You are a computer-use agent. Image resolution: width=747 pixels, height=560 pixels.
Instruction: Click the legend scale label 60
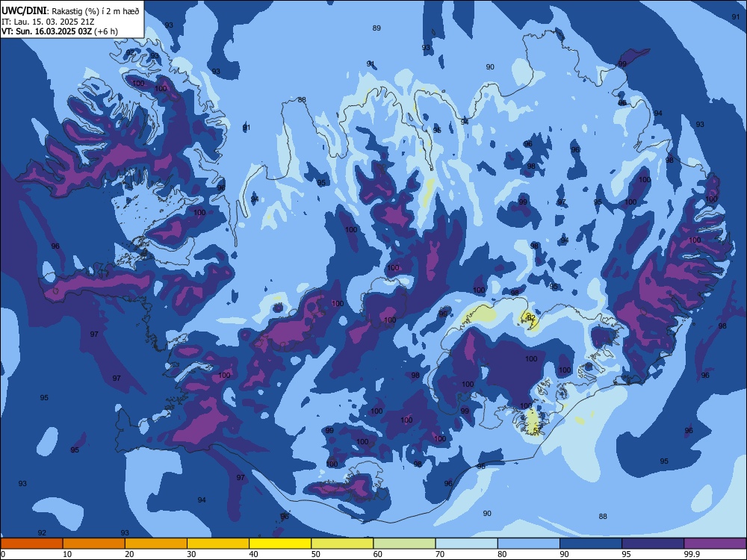point(378,554)
